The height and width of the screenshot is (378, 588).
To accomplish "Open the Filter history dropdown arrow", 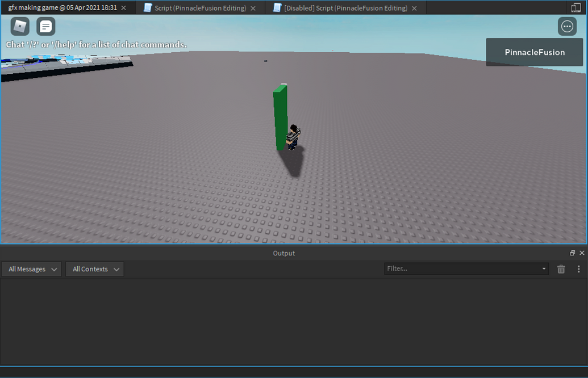I will pos(544,268).
